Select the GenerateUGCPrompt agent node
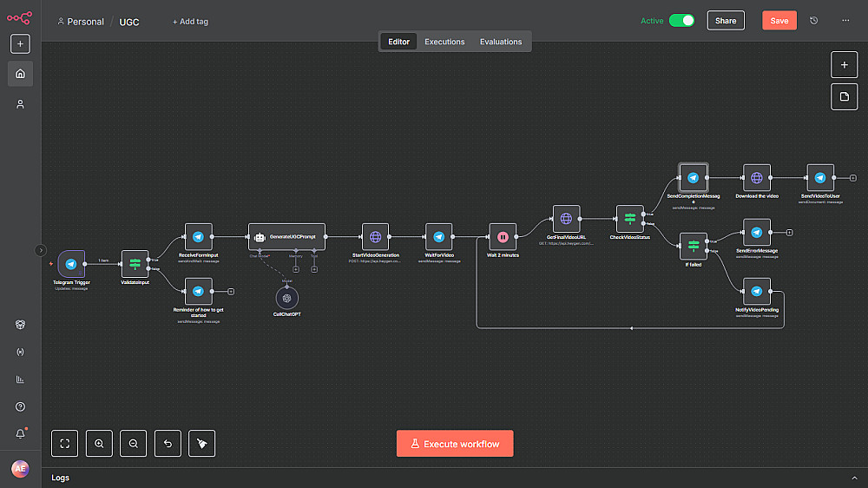Screen dimensions: 868x488 286,237
